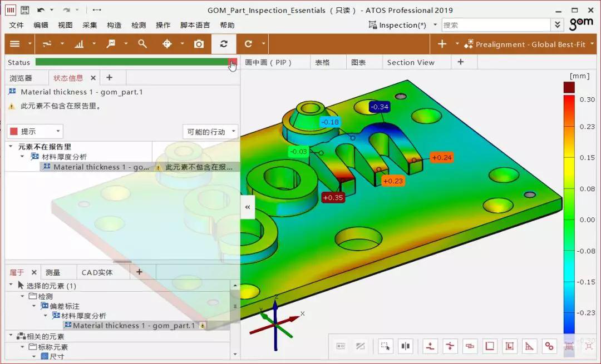
Task: Switch to the CAD实体 tab
Action: pos(97,272)
